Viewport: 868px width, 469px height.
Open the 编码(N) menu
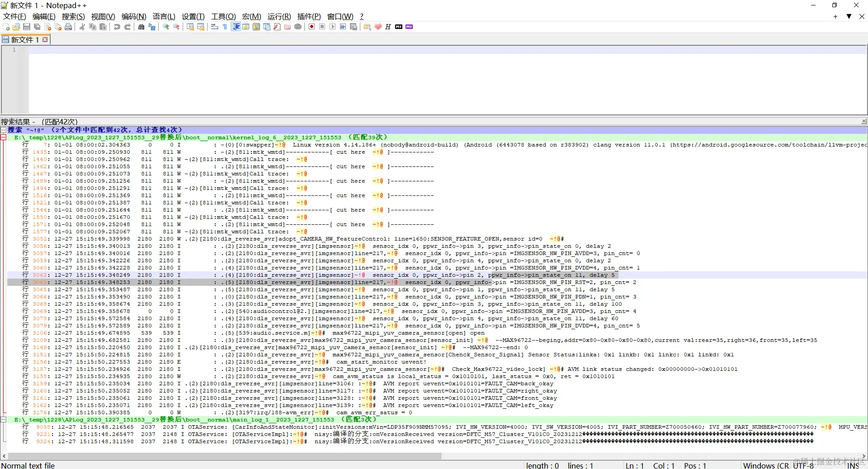[134, 16]
